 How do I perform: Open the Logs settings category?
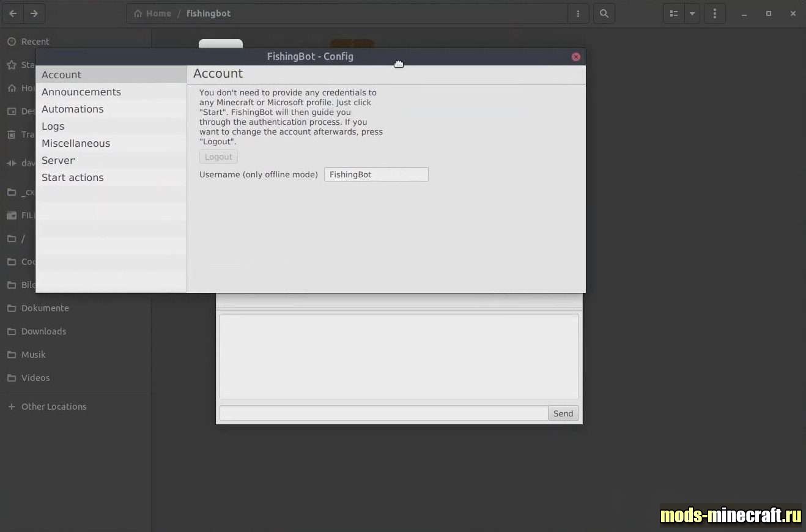coord(53,126)
